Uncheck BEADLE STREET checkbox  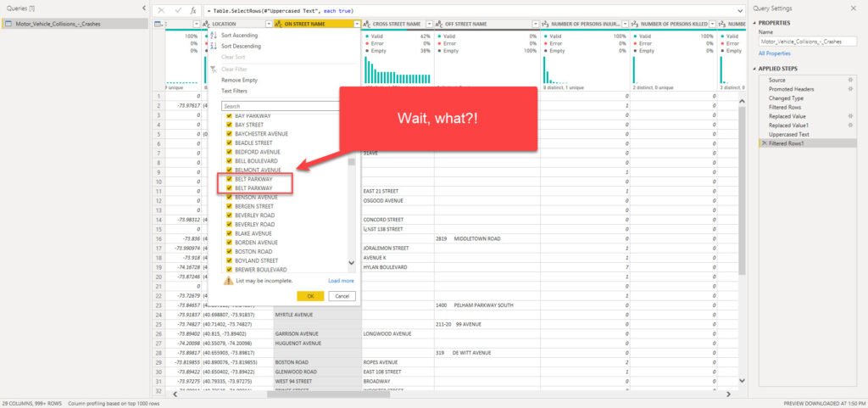[229, 143]
